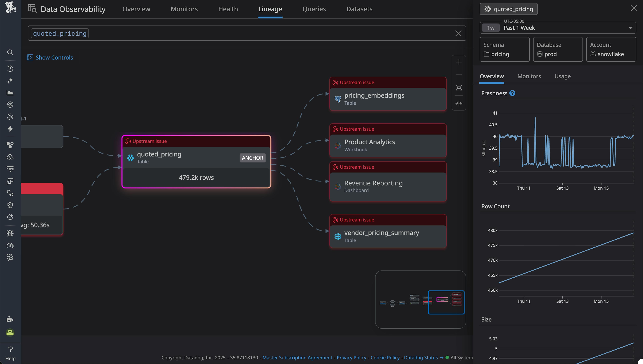Image resolution: width=643 pixels, height=364 pixels.
Task: Click the Privacy Policy footer link
Action: click(351, 357)
